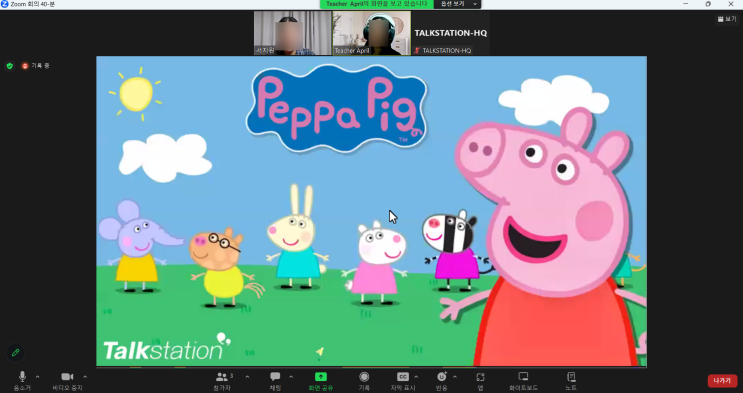Image resolution: width=743 pixels, height=393 pixels.
Task: Expand the chat options arrow
Action: pos(291,377)
